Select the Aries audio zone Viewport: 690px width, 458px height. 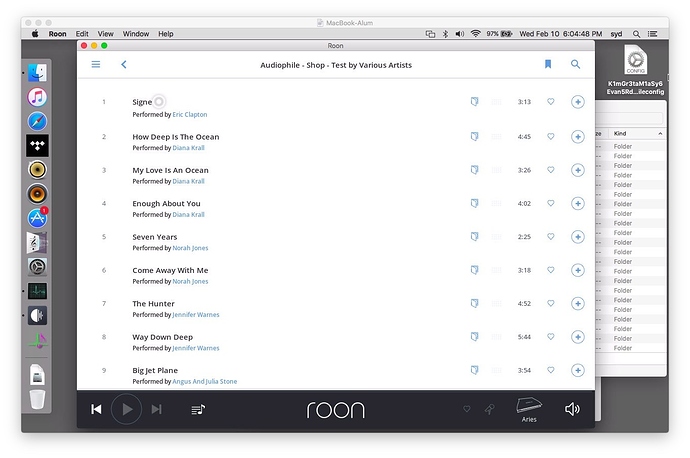[x=529, y=410]
